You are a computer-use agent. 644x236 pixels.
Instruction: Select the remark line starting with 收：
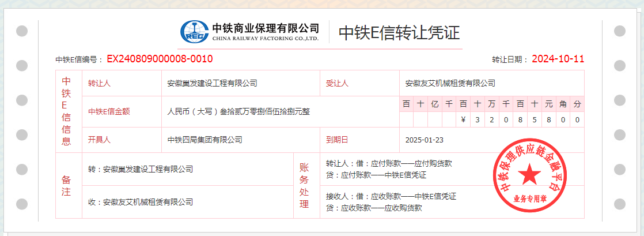[x=140, y=202]
